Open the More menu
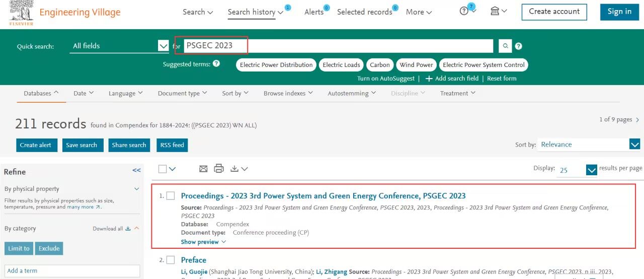644x279 pixels. [419, 12]
